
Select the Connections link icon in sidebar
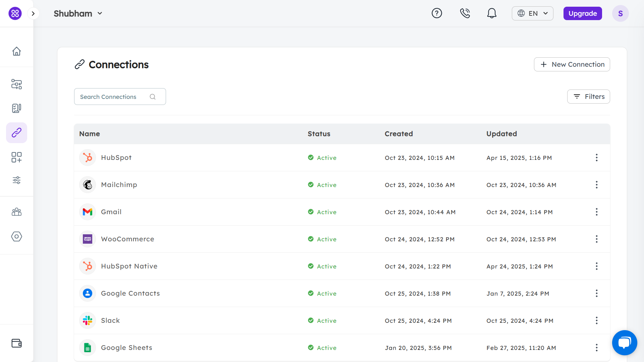click(16, 133)
